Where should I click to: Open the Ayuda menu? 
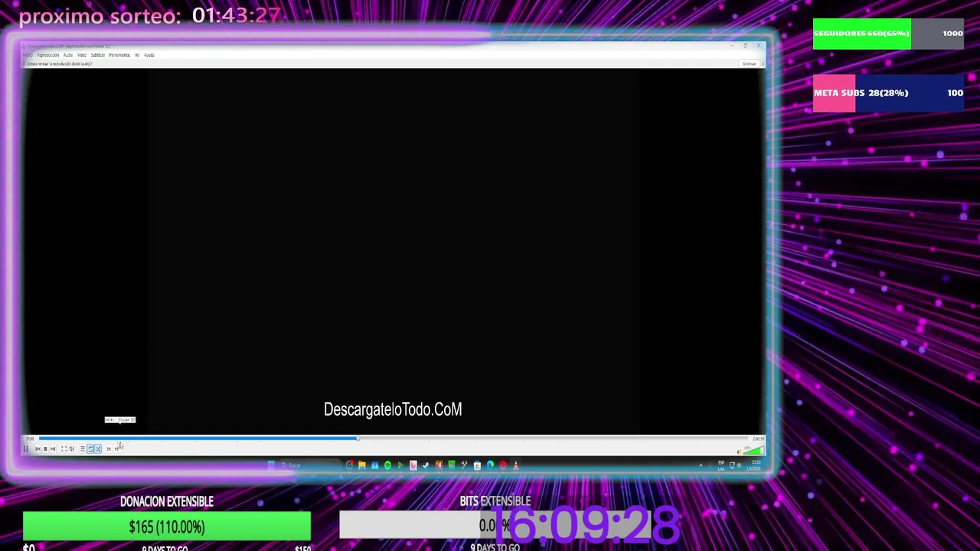pyautogui.click(x=149, y=55)
